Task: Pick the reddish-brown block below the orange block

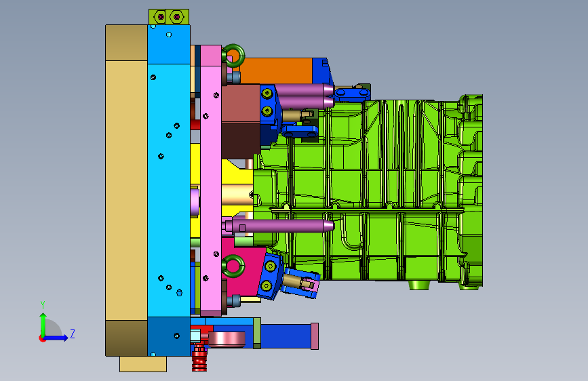Action: coord(241,104)
